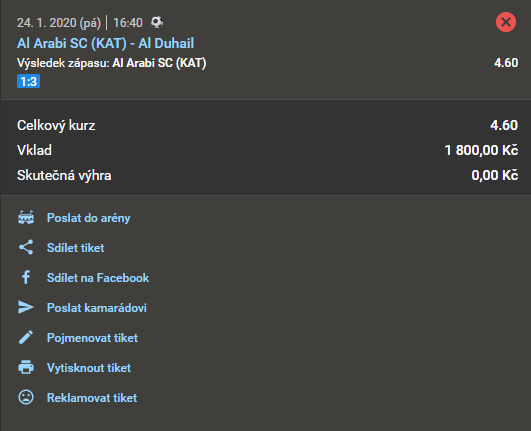Click the red X status icon
This screenshot has width=531, height=431.
pos(506,22)
